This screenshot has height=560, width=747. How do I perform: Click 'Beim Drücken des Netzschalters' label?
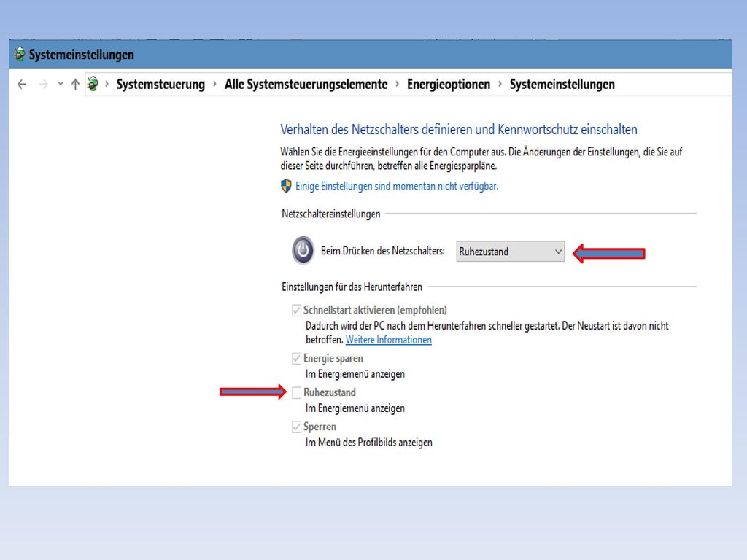tap(382, 251)
